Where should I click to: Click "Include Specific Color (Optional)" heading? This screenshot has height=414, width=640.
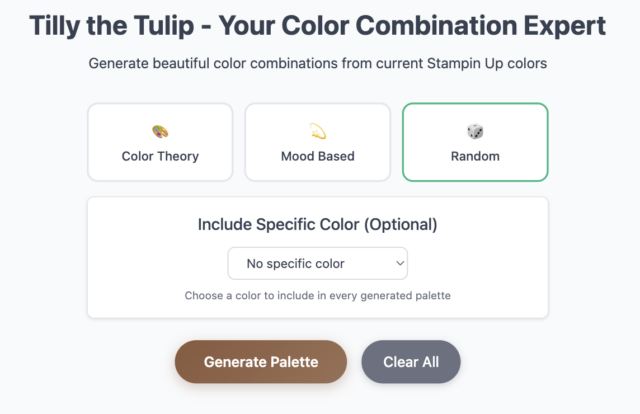[x=318, y=224]
